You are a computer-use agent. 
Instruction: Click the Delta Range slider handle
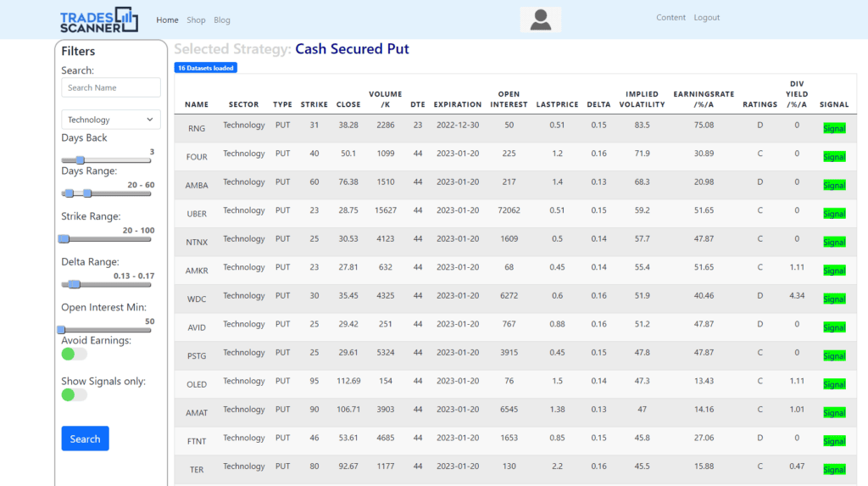(75, 284)
